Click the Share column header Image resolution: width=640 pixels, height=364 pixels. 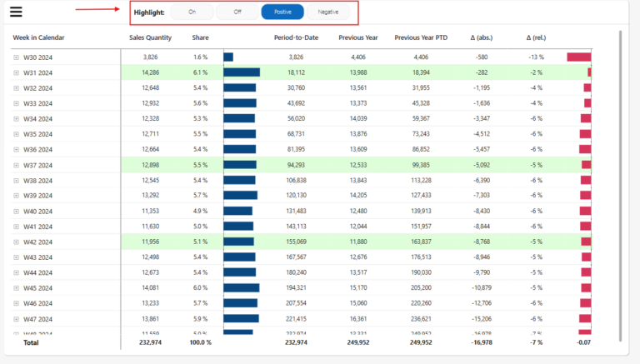(x=200, y=37)
